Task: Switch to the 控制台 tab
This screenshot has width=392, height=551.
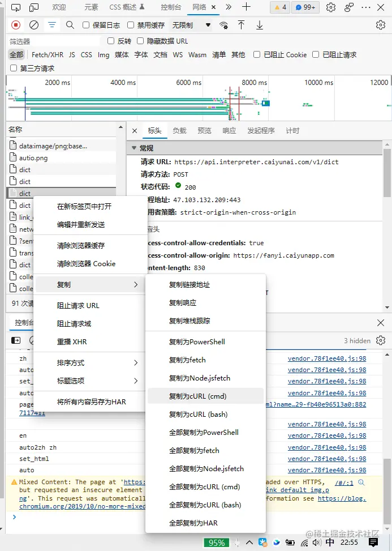Action: click(x=171, y=7)
